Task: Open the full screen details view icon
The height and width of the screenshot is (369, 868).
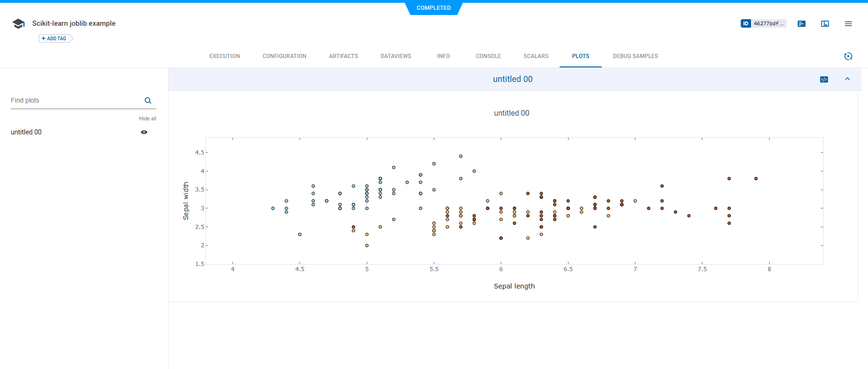Action: (825, 24)
